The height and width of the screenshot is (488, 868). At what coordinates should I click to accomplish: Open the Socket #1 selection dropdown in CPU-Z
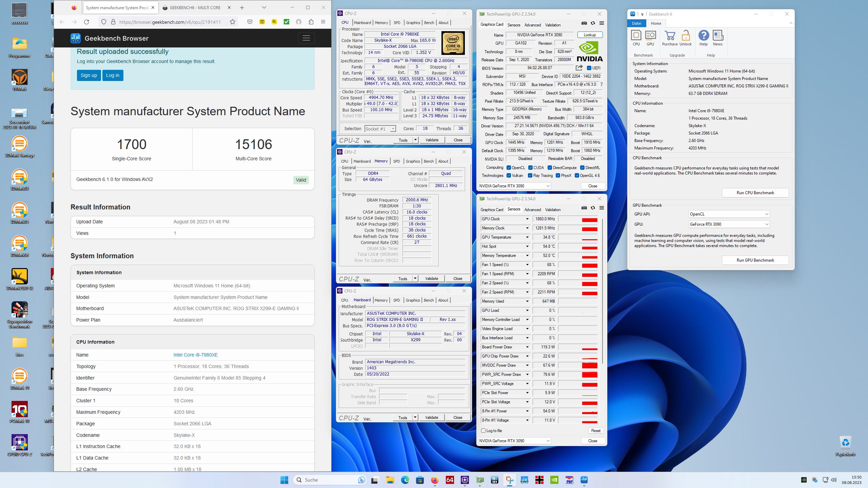click(x=380, y=129)
